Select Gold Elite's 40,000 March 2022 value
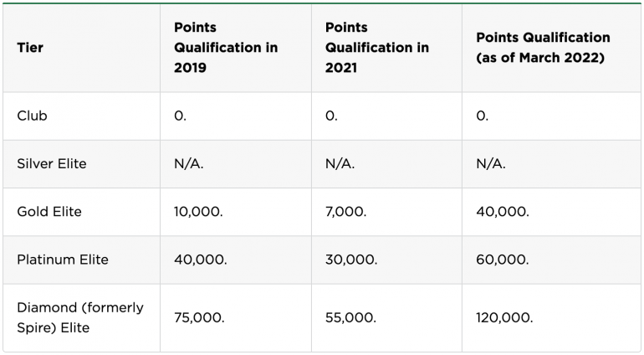Image resolution: width=644 pixels, height=355 pixels. coord(502,212)
